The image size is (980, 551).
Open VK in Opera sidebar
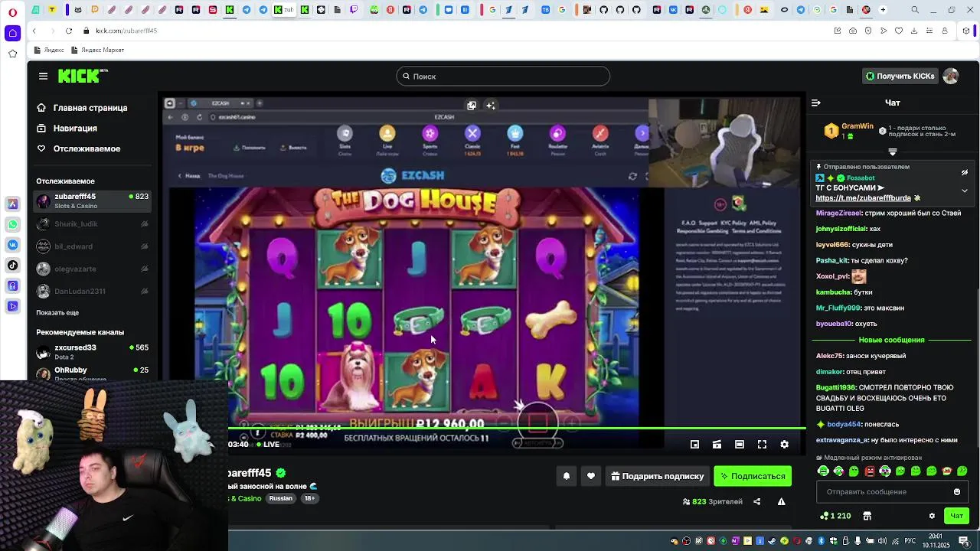[12, 245]
